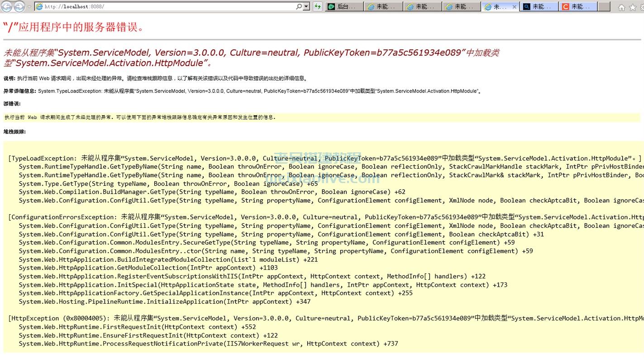
Task: Open the favorites star panel
Action: (x=633, y=7)
